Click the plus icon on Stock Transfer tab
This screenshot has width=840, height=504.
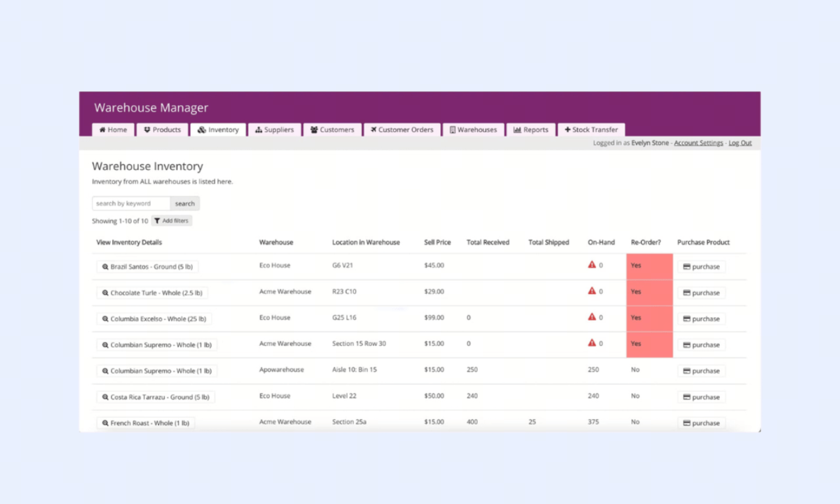[568, 130]
